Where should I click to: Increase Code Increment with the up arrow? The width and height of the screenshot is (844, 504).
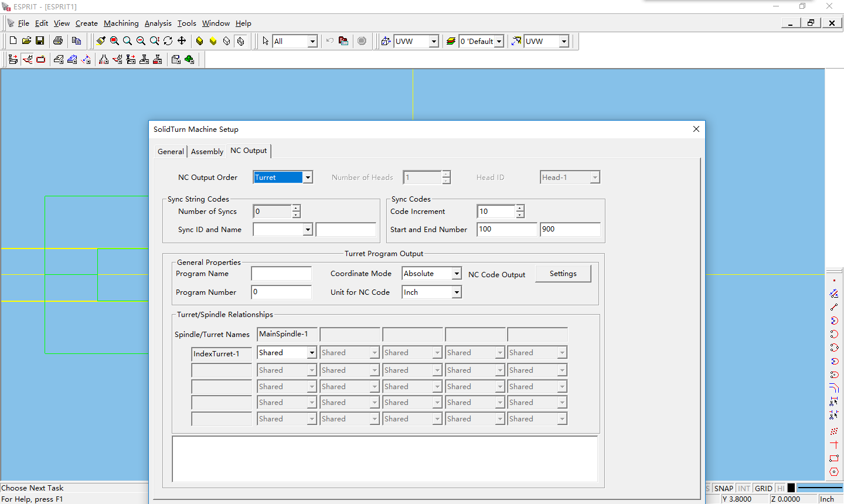tap(520, 208)
